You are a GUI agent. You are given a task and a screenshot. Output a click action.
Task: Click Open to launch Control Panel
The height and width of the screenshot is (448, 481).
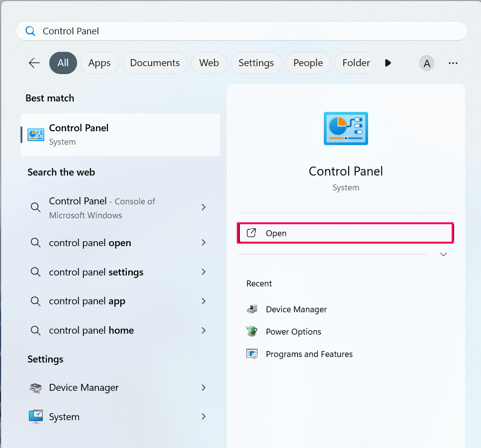tap(345, 233)
